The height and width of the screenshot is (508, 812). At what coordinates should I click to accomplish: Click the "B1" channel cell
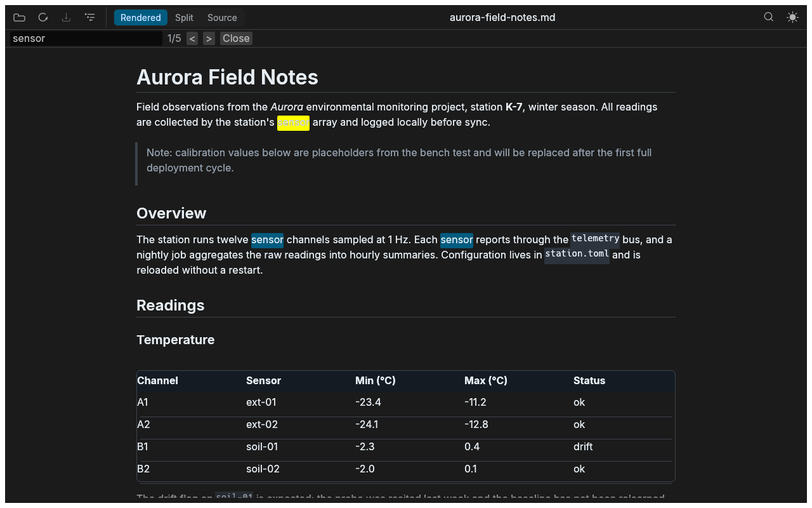[143, 447]
